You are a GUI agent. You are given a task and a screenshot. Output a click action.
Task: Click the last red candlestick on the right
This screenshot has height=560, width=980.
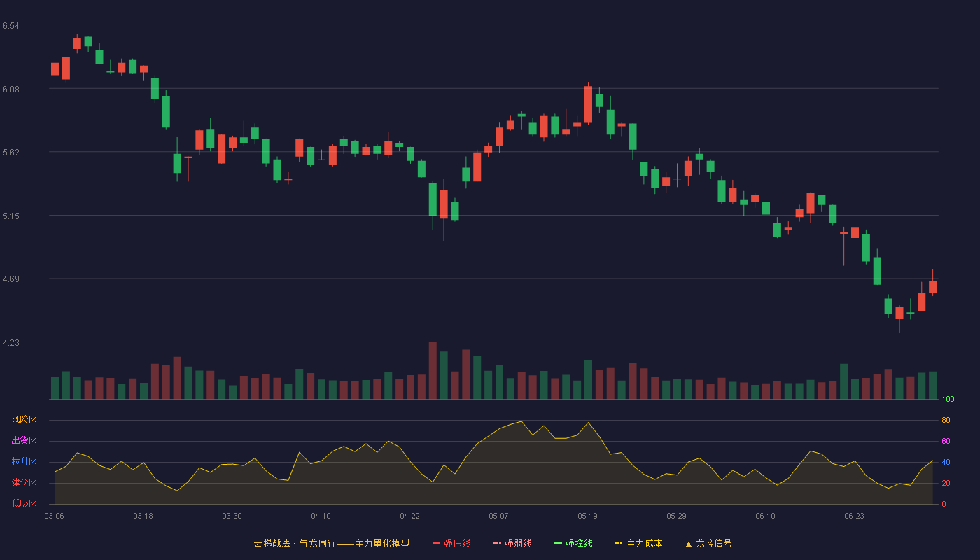[932, 287]
